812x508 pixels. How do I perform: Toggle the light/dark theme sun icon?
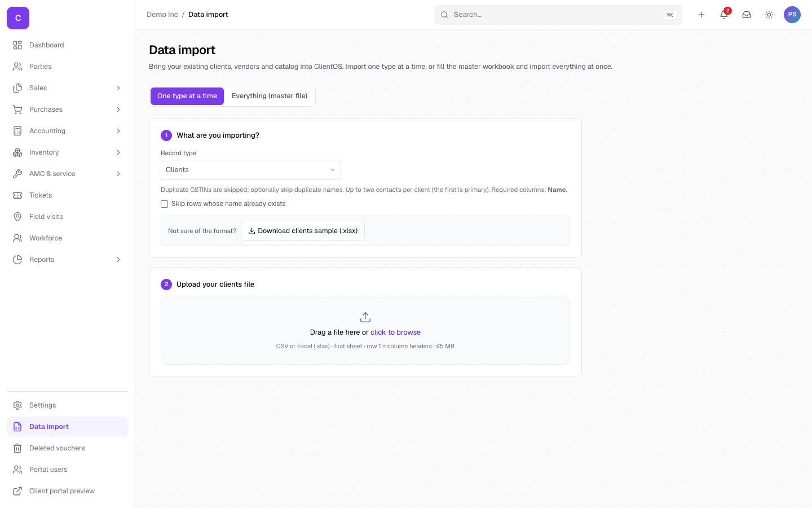coord(769,15)
